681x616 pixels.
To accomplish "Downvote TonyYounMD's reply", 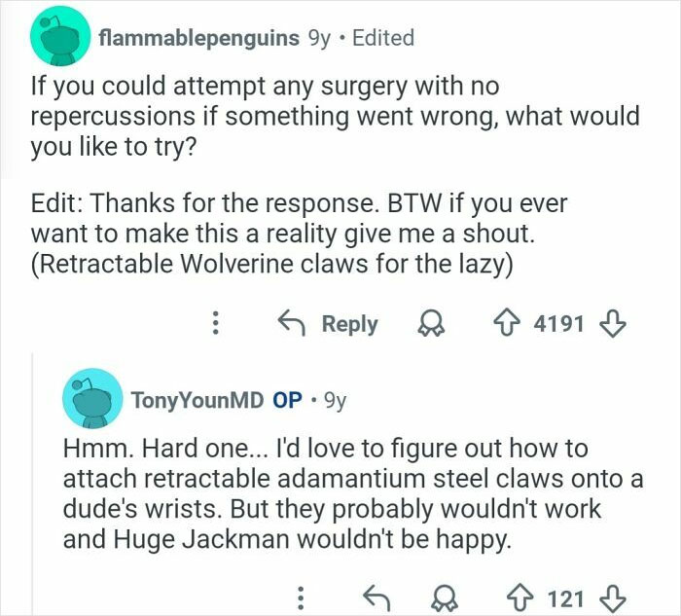I will coord(610,597).
